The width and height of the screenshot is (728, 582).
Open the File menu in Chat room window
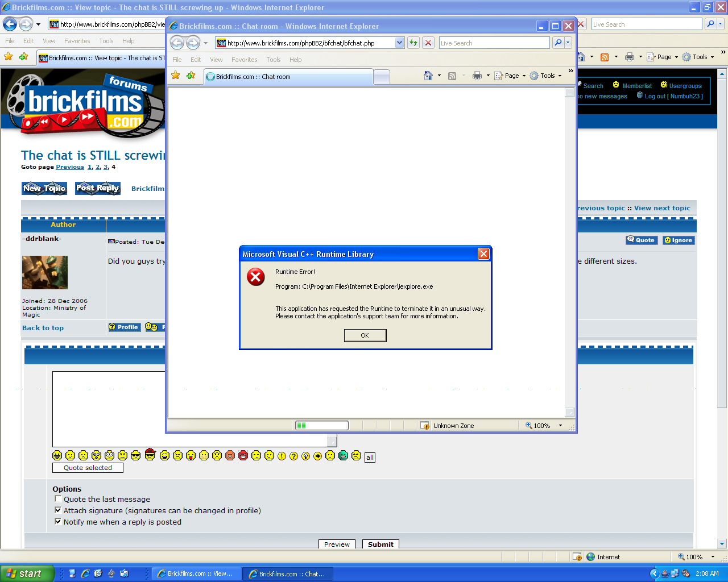(177, 60)
